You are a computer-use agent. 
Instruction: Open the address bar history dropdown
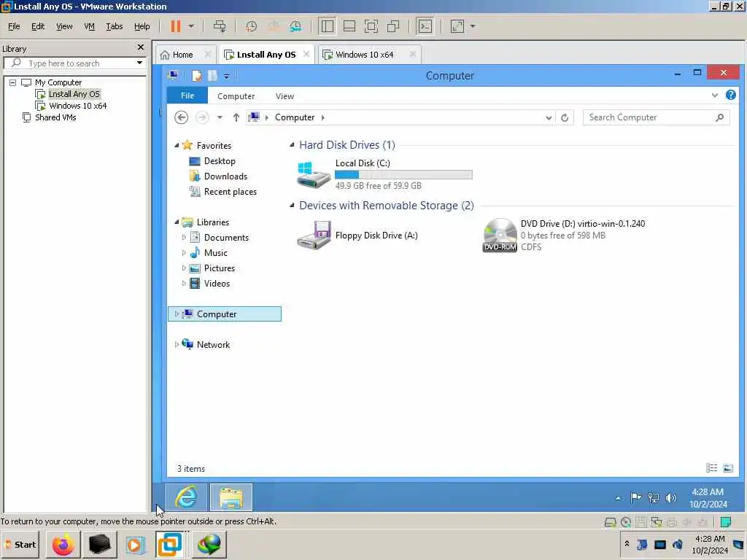coord(549,117)
